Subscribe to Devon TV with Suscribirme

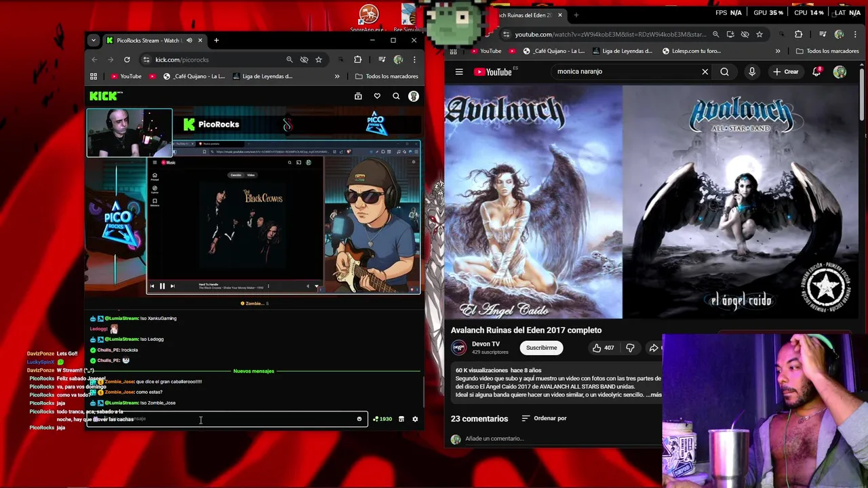point(541,348)
